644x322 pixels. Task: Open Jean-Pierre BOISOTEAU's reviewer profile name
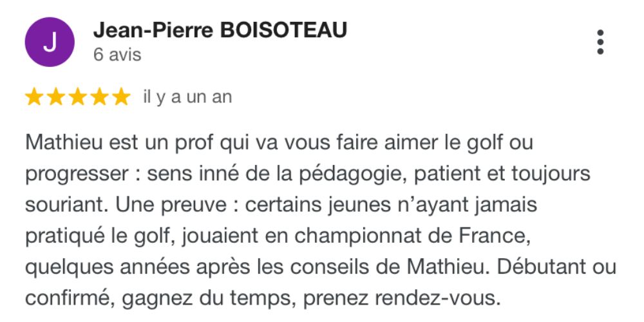pyautogui.click(x=220, y=30)
